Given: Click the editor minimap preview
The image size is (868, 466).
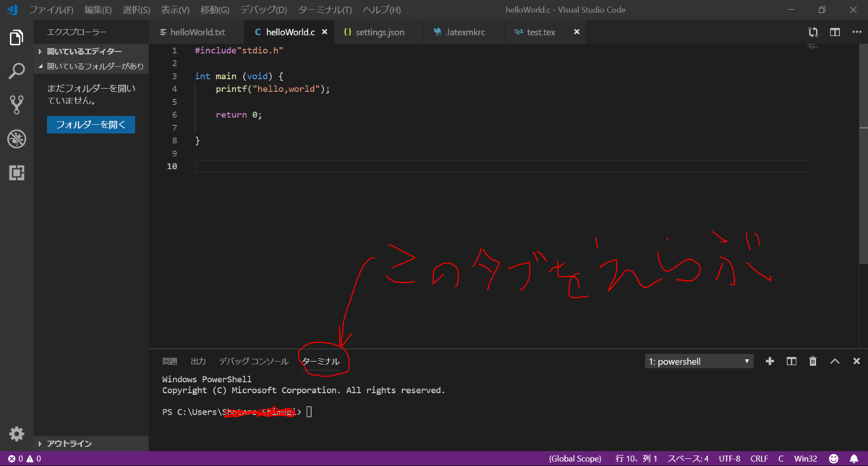Looking at the screenshot, I should 812,48.
